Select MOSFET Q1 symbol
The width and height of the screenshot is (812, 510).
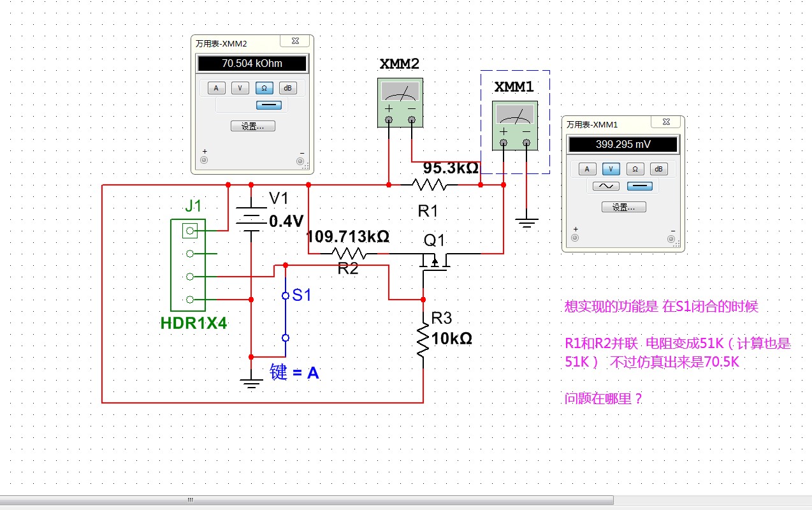coord(434,260)
